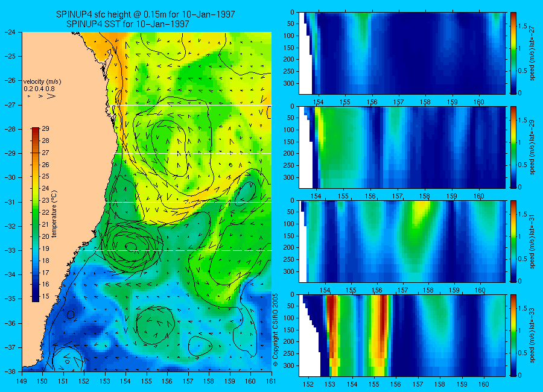The width and height of the screenshot is (543, 392).
Task: Click the 150 depth label of lat=-27 panel
Action: [x=289, y=48]
